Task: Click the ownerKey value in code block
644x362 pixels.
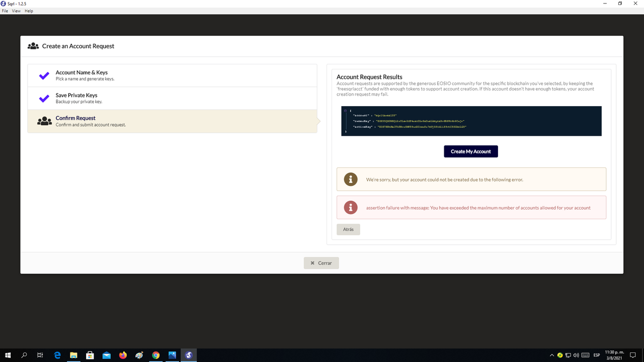Action: coord(420,121)
